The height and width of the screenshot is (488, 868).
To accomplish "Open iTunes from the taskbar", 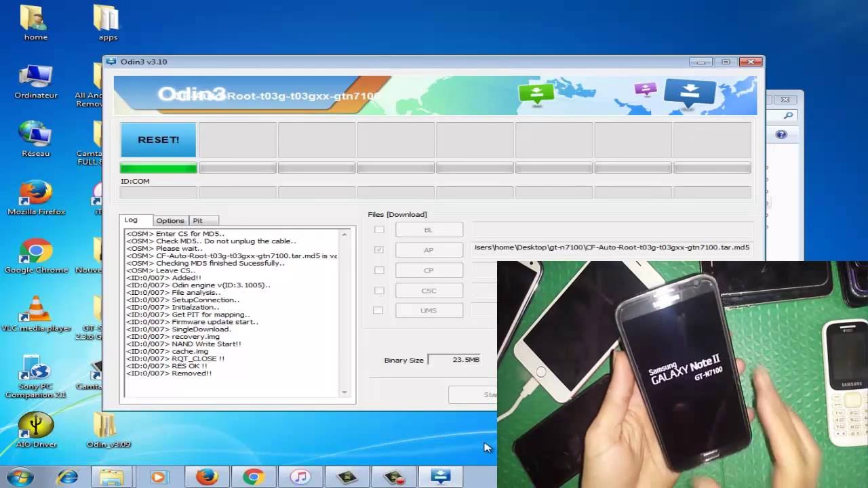I will coord(300,476).
